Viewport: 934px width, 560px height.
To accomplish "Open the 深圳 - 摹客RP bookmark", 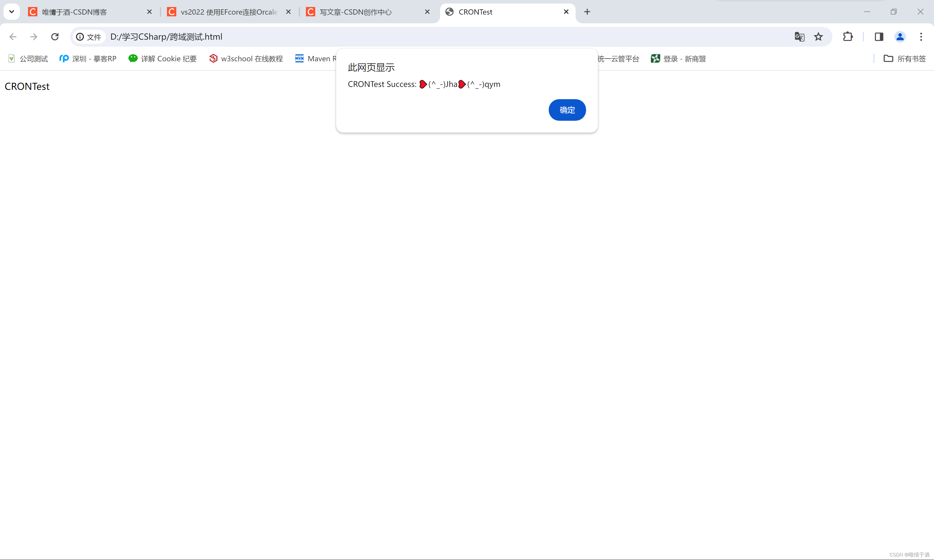I will pyautogui.click(x=88, y=59).
